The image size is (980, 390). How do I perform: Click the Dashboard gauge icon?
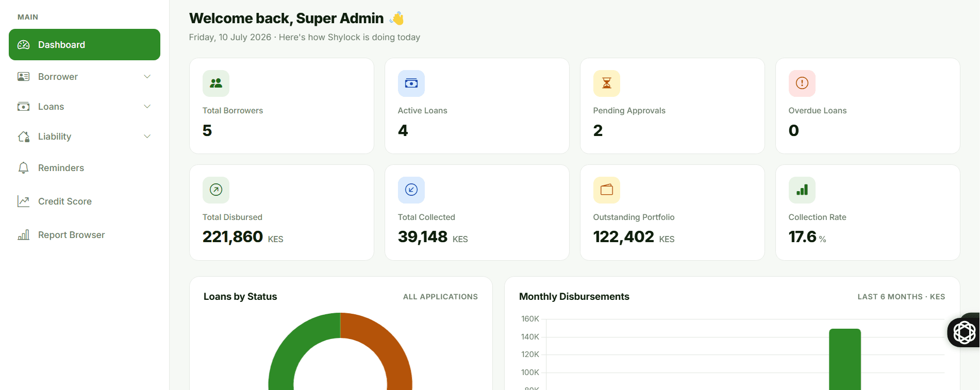pos(24,45)
